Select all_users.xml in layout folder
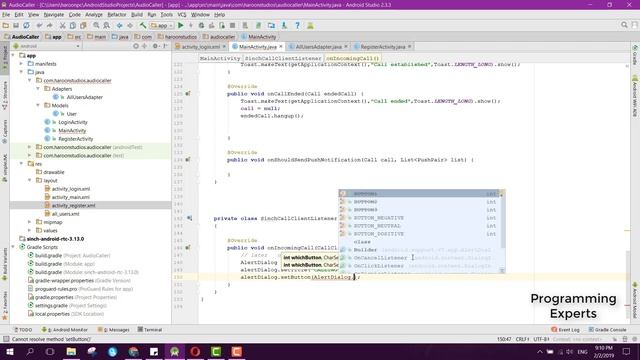Screen dimensions: 640x360 pos(65,214)
